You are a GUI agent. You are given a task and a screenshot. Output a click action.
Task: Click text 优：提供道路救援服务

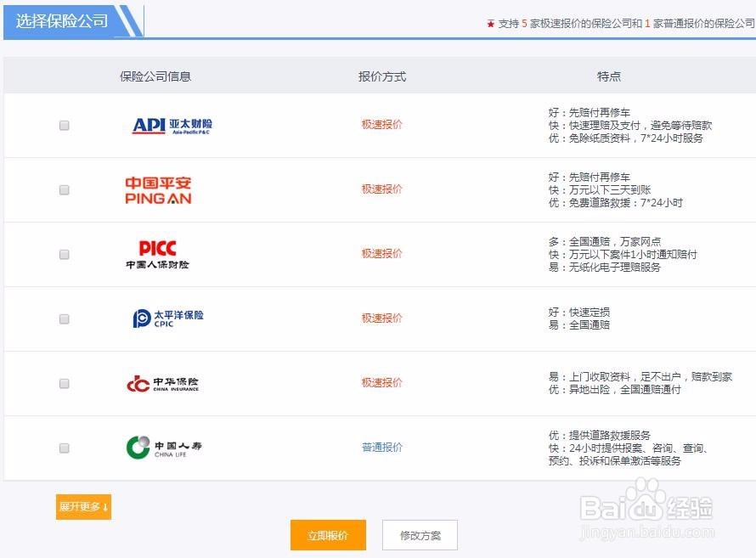point(600,435)
